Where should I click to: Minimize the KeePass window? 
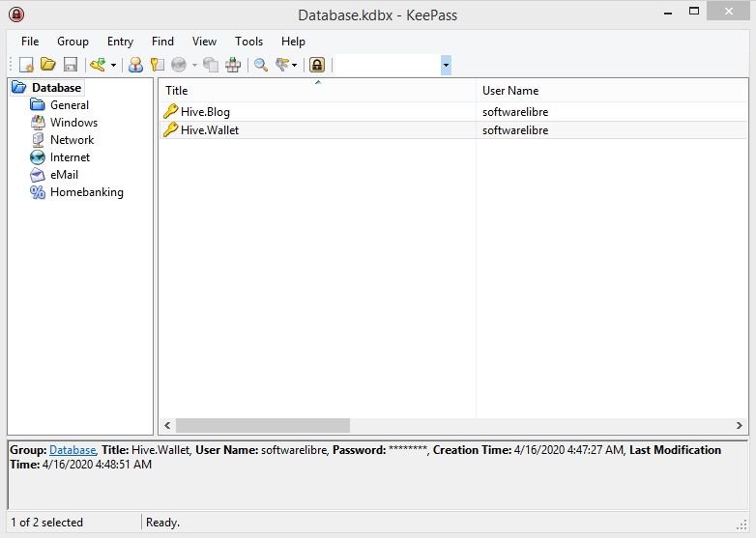click(668, 12)
